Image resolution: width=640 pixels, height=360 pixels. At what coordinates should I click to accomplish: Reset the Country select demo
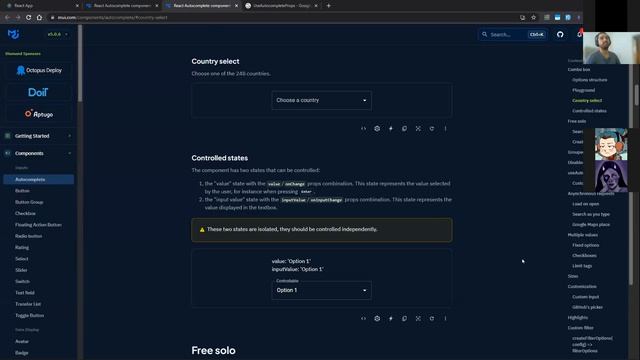pos(432,129)
